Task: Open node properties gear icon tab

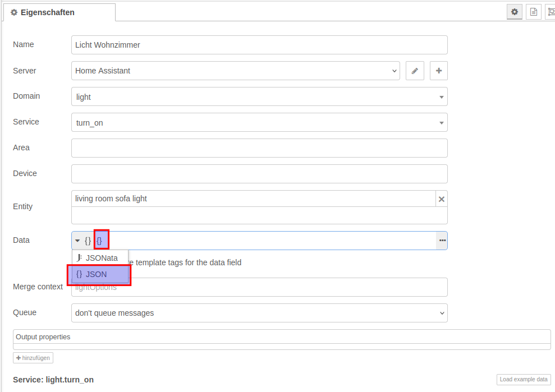Action: (515, 12)
